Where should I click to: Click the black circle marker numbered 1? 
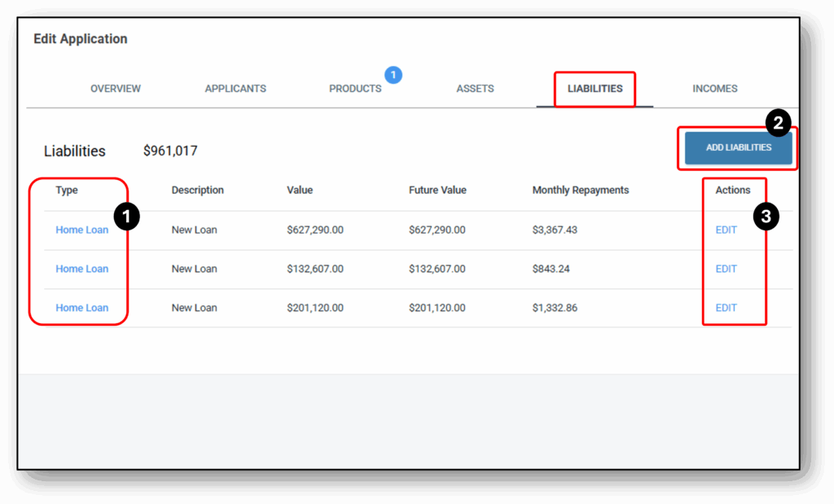pos(126,217)
